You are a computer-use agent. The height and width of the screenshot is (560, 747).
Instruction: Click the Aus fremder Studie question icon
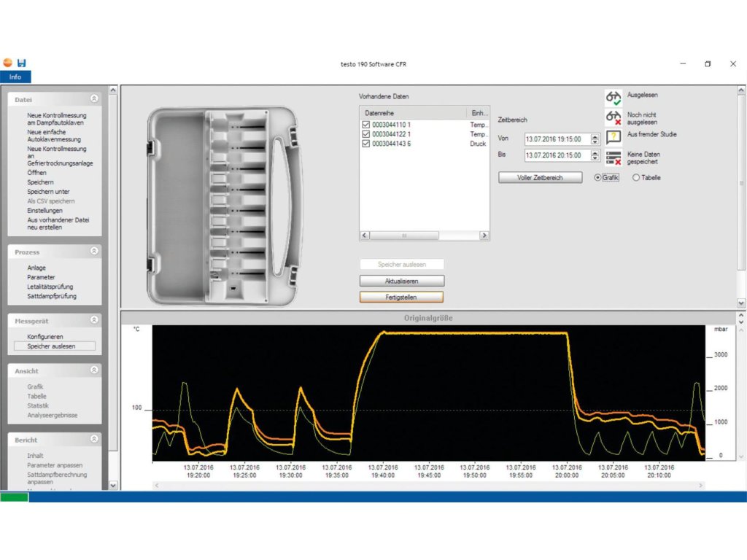click(x=613, y=137)
